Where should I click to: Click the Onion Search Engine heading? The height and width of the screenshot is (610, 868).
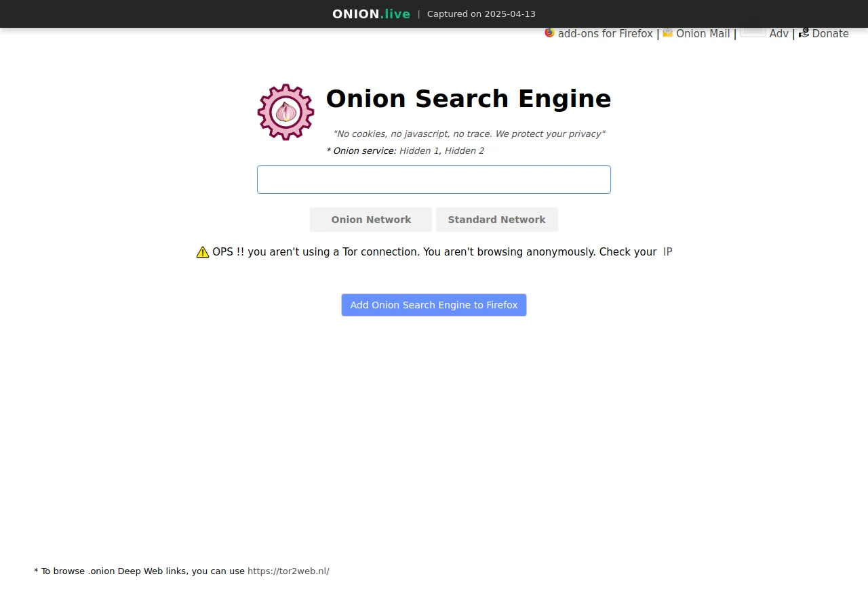tap(469, 99)
